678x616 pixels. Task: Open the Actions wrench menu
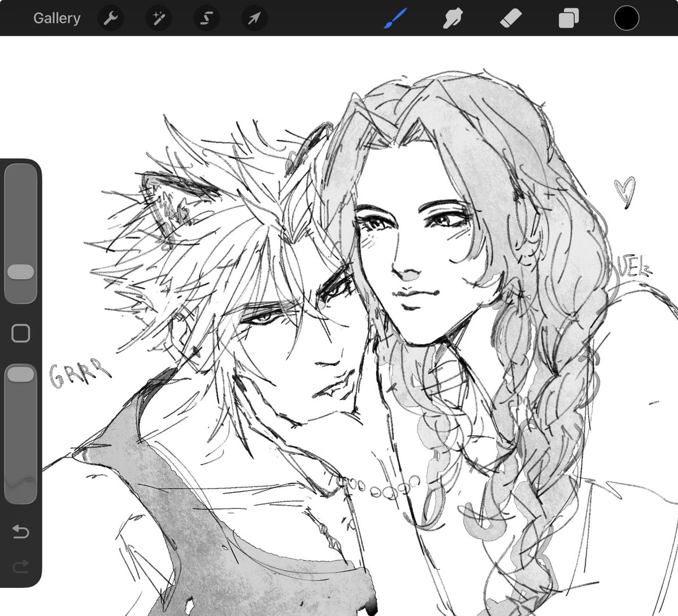pos(111,19)
